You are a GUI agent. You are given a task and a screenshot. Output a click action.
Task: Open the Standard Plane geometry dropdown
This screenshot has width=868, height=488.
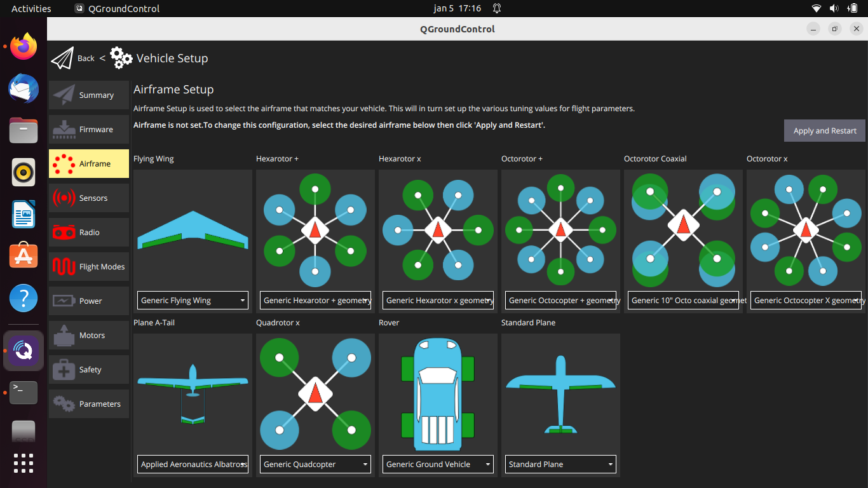point(560,464)
